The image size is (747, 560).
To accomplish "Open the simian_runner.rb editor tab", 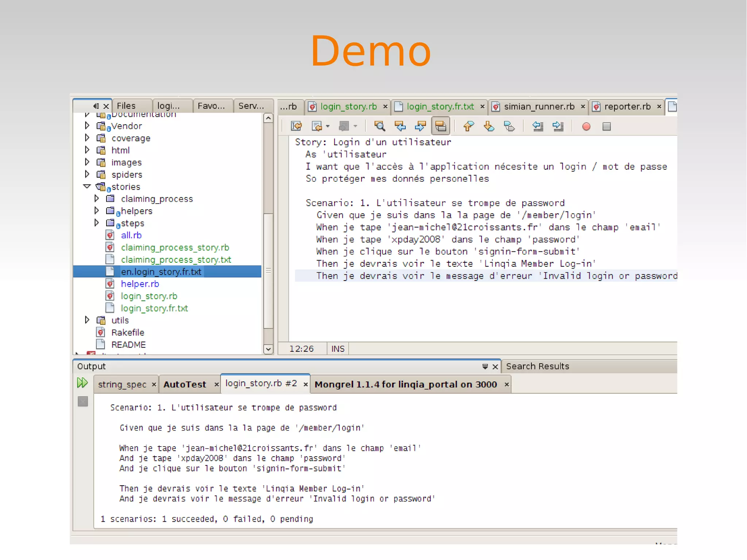I will coord(539,106).
